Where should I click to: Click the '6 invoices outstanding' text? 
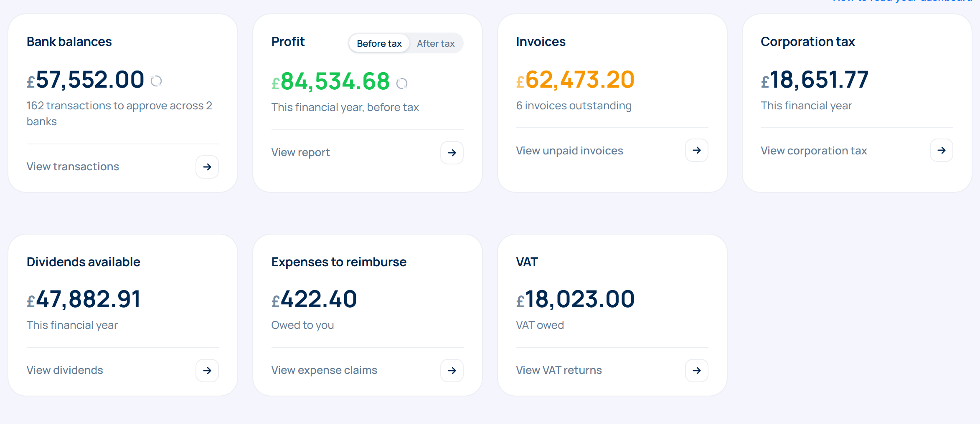click(x=574, y=106)
